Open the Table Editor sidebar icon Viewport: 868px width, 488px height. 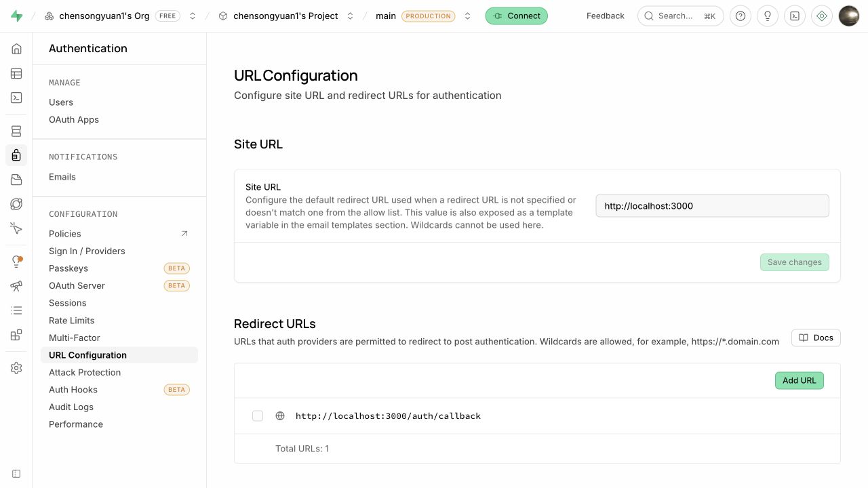pos(16,73)
